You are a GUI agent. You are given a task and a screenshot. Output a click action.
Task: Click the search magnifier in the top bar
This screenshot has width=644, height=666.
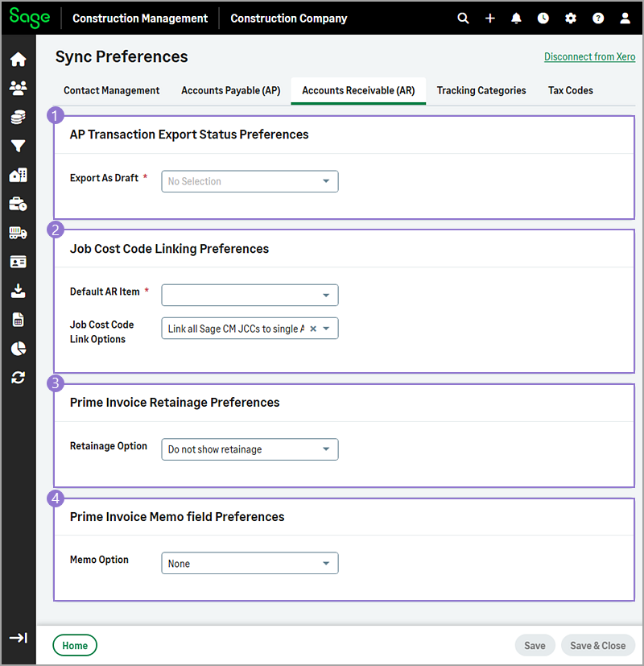463,17
